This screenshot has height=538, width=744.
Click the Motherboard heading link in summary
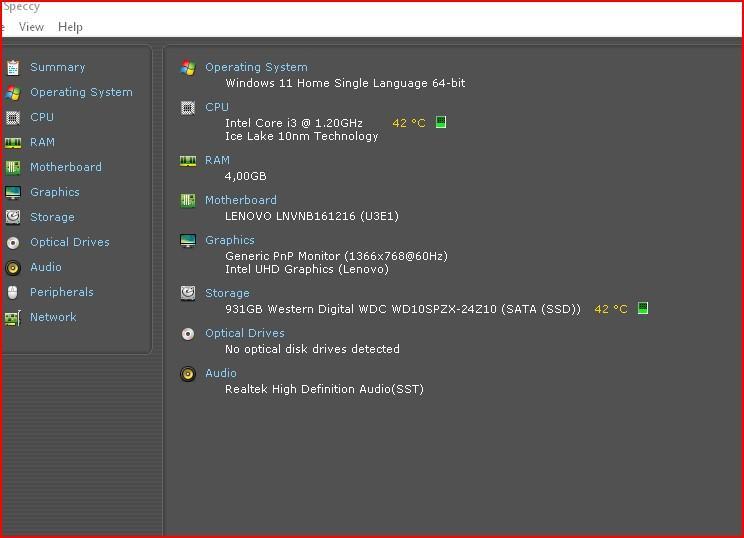241,200
